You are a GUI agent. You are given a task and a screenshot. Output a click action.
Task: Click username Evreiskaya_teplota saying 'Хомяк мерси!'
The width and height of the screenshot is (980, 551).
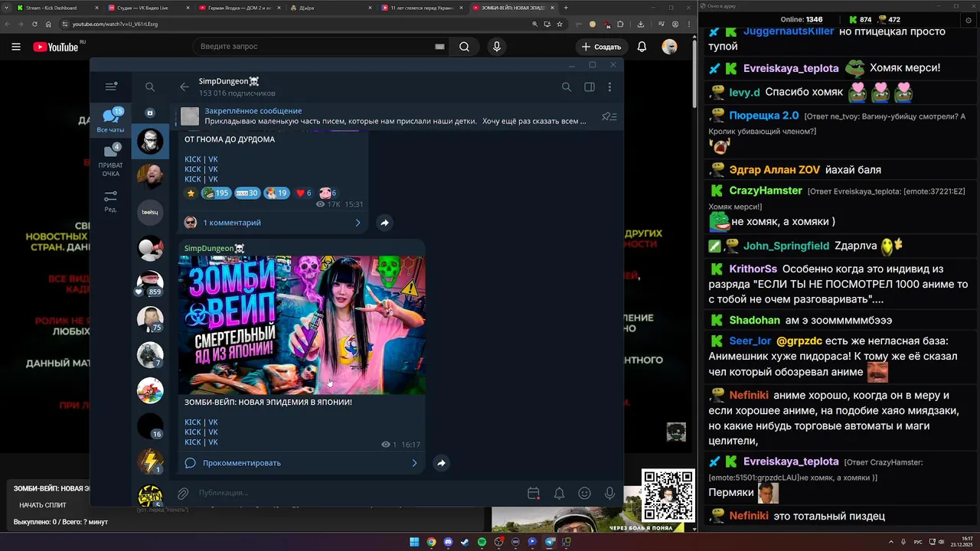click(791, 68)
